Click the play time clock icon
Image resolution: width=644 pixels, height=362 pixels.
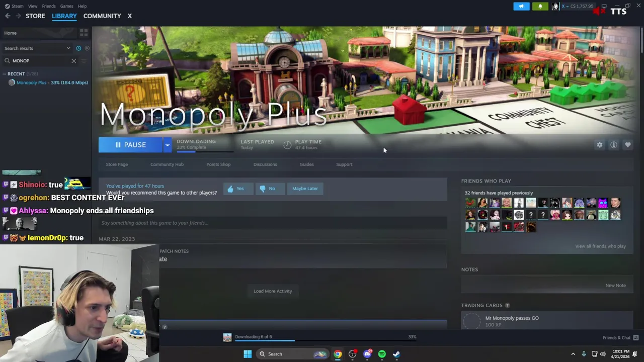click(287, 145)
